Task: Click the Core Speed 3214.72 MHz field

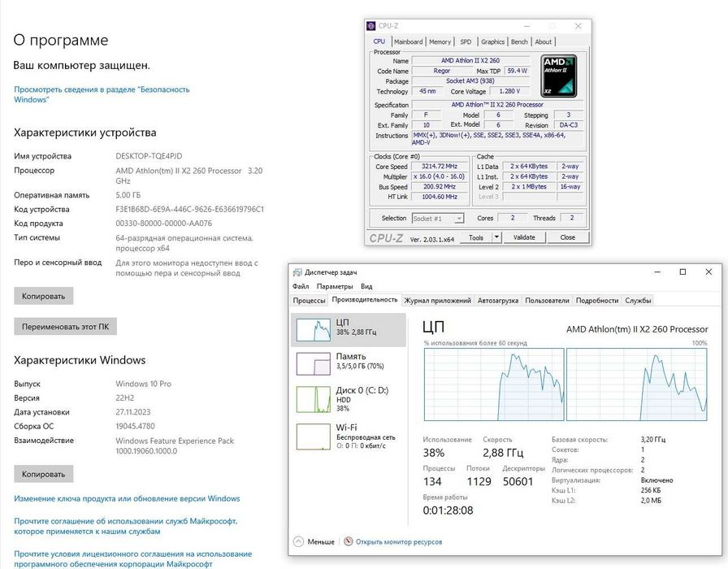Action: (440, 167)
